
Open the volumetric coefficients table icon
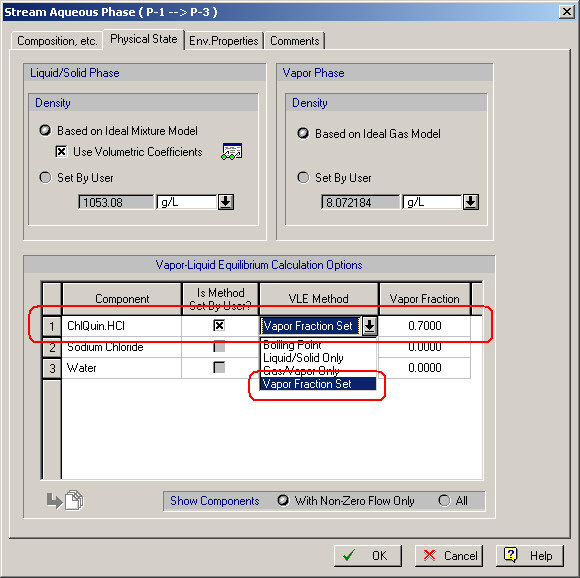(x=232, y=151)
